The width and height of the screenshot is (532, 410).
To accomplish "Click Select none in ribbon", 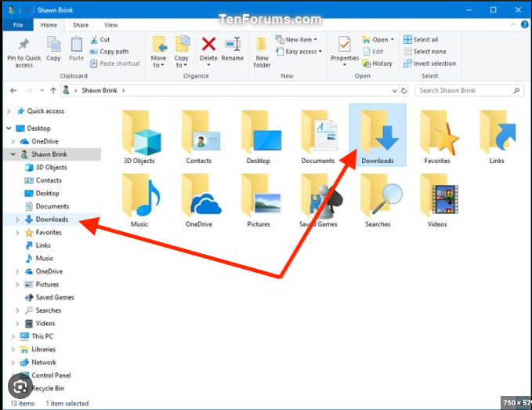I will click(x=425, y=52).
